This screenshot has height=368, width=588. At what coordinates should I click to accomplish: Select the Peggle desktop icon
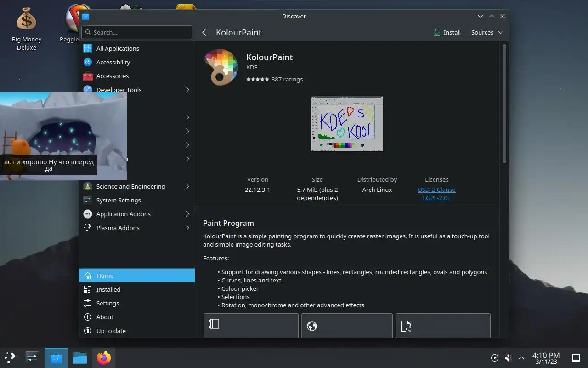pos(72,23)
